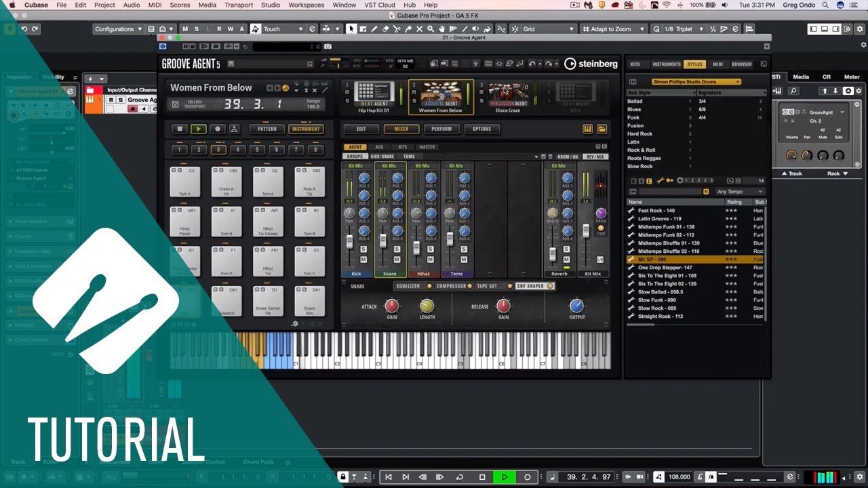
Task: Solo the Hihat mixer channel
Action: coord(430,249)
